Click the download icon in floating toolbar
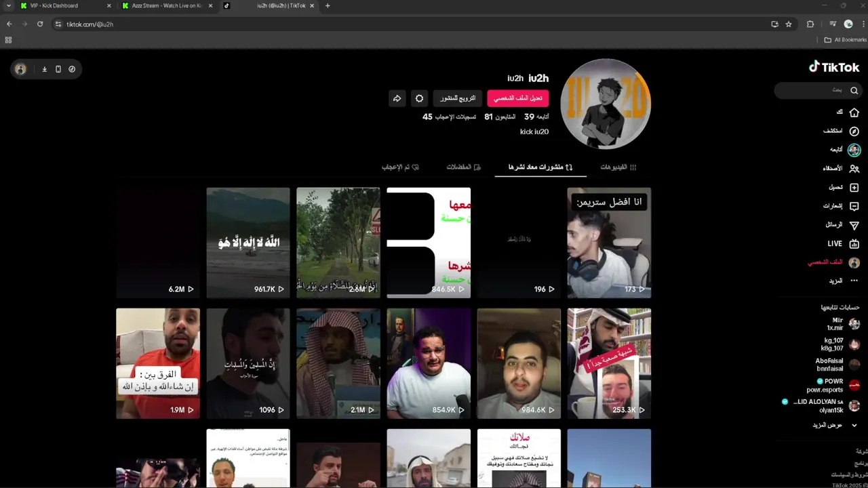This screenshot has height=488, width=868. (x=45, y=69)
